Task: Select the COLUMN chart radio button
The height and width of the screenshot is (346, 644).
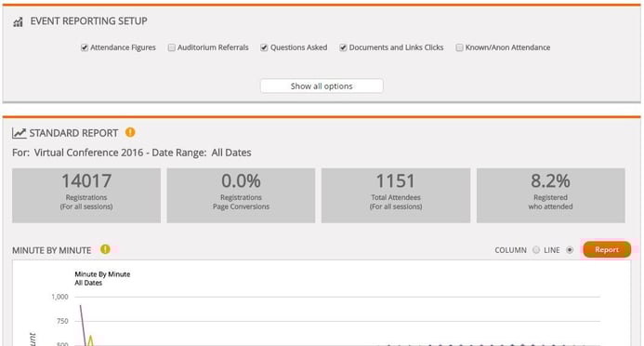Action: 536,250
